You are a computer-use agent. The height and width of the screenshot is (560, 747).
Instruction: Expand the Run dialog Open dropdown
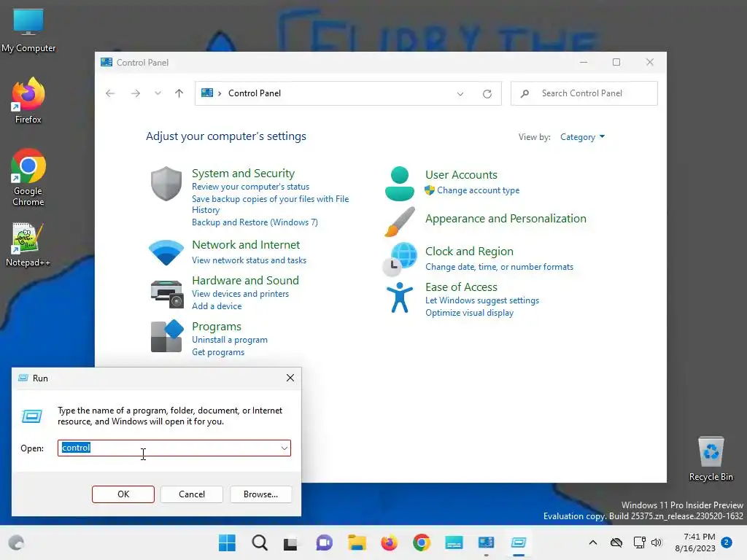tap(284, 448)
